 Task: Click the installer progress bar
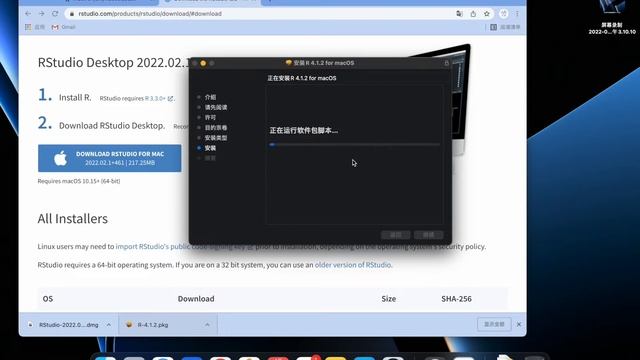(x=354, y=144)
